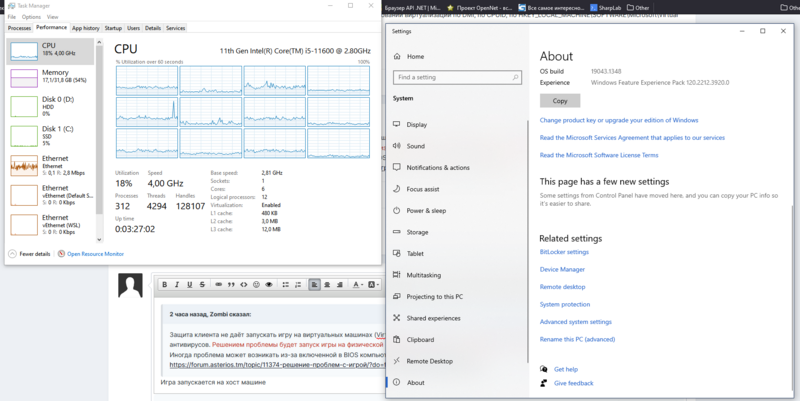The width and height of the screenshot is (800, 401).
Task: Switch to the Services tab
Action: (x=176, y=28)
